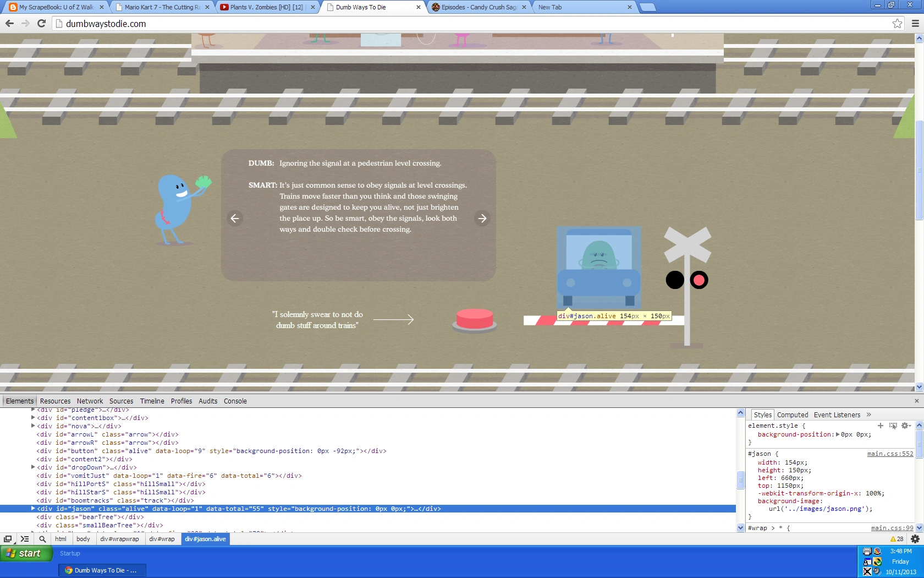
Task: Switch to the Plants V. Zombies tab
Action: tap(267, 7)
